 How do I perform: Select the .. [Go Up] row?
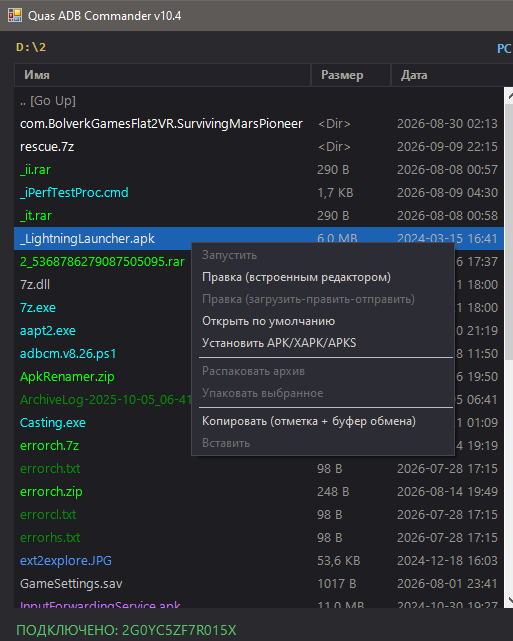(x=259, y=101)
